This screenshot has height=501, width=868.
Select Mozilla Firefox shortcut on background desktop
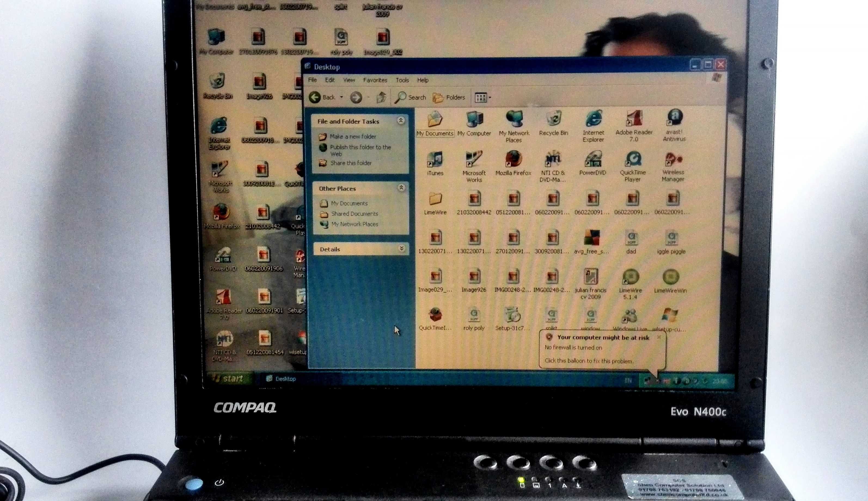(221, 216)
